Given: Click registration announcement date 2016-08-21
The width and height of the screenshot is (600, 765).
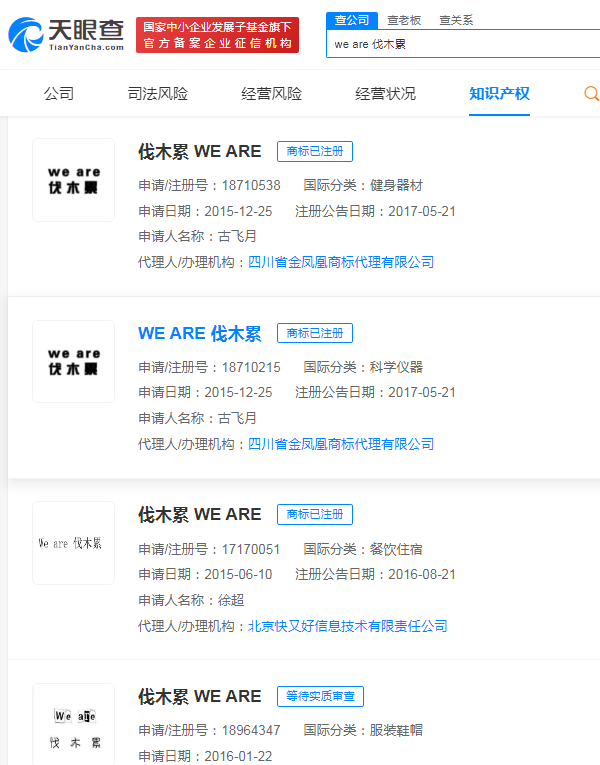Looking at the screenshot, I should (422, 574).
